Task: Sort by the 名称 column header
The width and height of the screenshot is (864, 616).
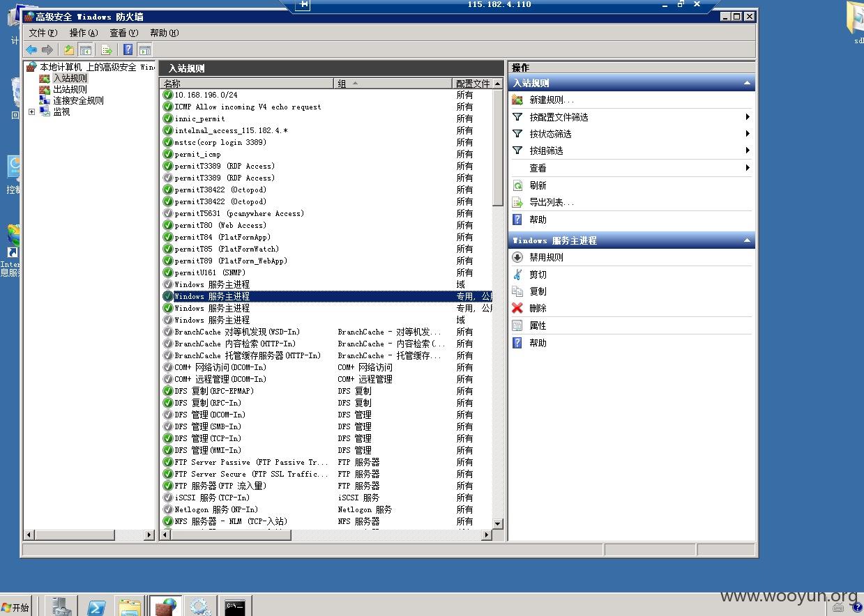Action: [247, 84]
